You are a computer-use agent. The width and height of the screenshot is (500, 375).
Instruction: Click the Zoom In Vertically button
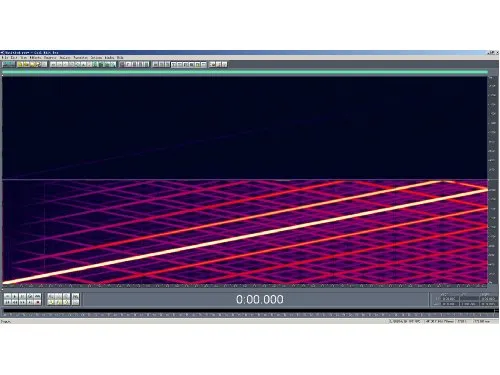tap(76, 296)
